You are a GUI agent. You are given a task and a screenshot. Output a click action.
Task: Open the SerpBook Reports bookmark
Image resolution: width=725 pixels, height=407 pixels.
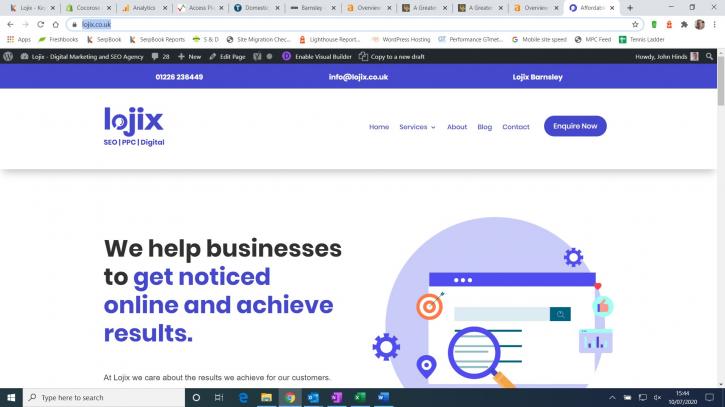coord(157,40)
